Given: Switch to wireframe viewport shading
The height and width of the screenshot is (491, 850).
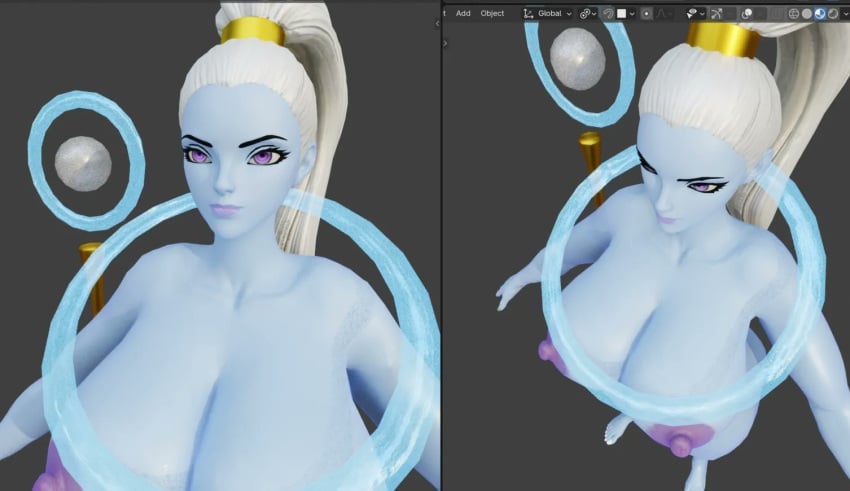Looking at the screenshot, I should [x=794, y=14].
